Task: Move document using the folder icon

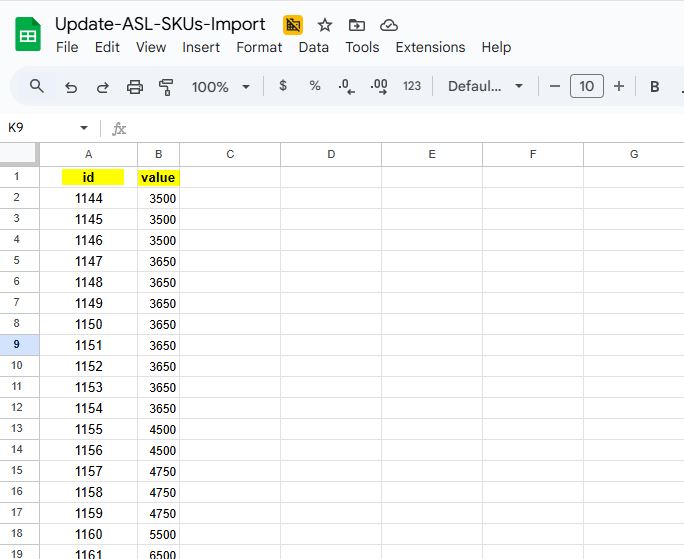Action: coord(357,25)
